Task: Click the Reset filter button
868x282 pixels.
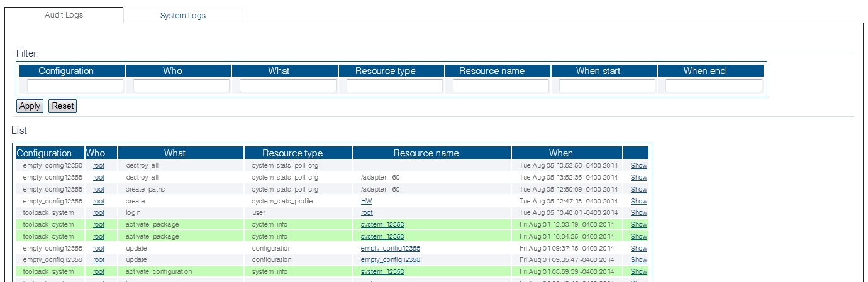Action: click(x=62, y=106)
